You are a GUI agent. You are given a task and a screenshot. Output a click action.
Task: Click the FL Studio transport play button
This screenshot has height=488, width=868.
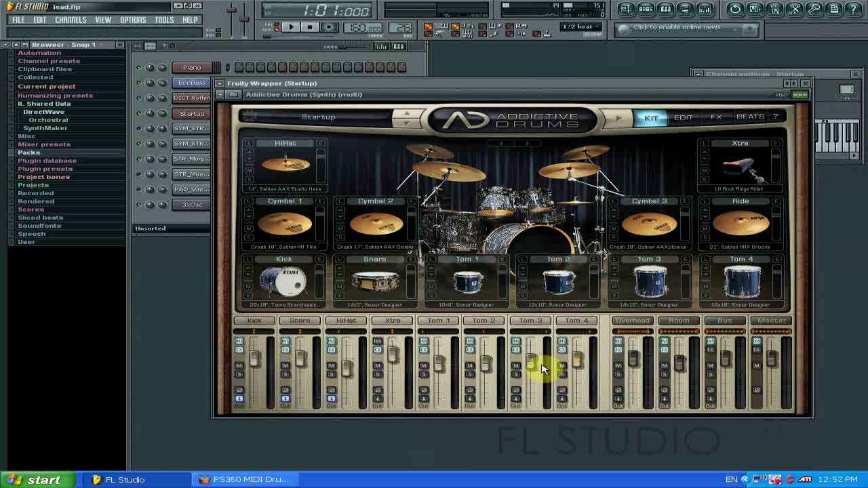click(290, 27)
